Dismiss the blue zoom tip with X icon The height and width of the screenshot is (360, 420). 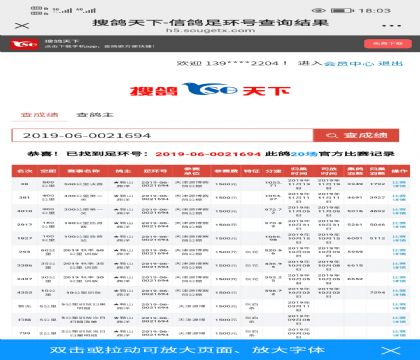pos(391,350)
